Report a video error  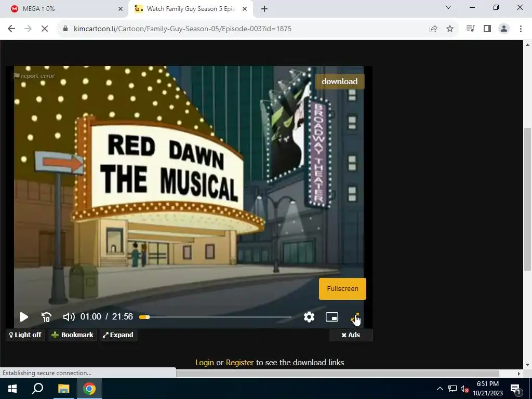[34, 76]
